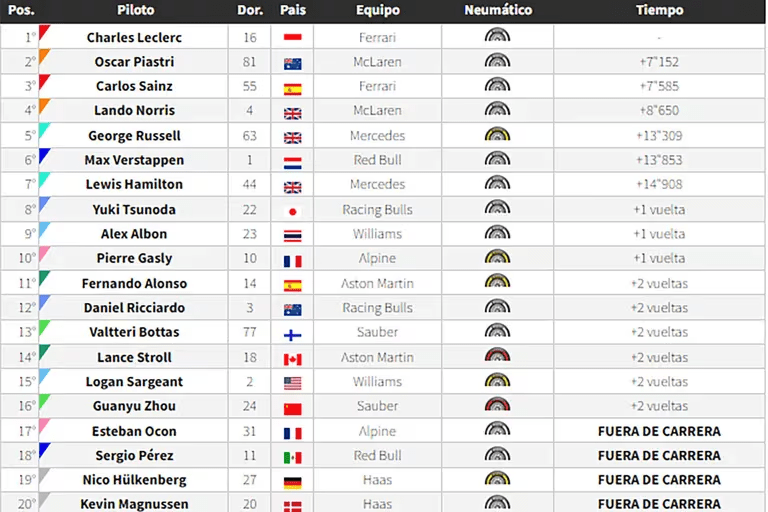Click Yuki Tsunoda's Japan flag icon
768x512 pixels.
coord(293,211)
